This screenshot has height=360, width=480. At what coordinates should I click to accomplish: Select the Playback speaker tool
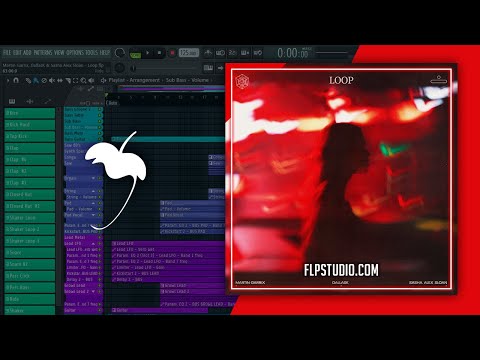pyautogui.click(x=91, y=80)
